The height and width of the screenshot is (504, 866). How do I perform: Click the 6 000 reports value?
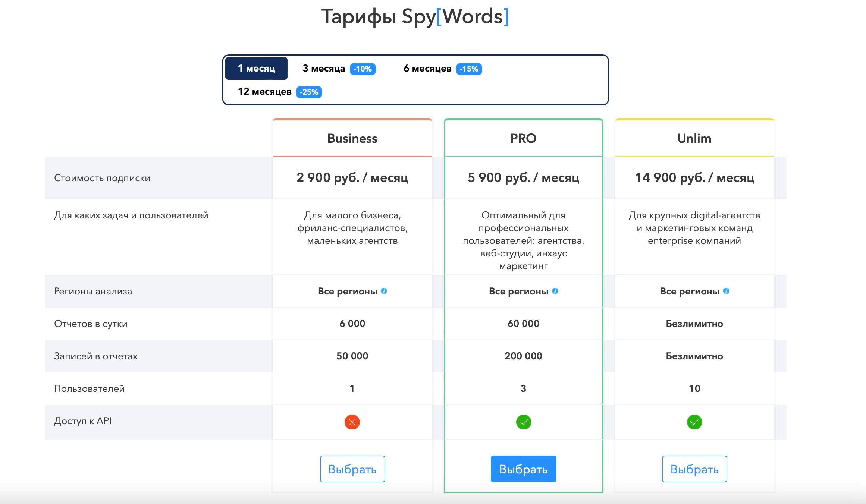pyautogui.click(x=352, y=324)
